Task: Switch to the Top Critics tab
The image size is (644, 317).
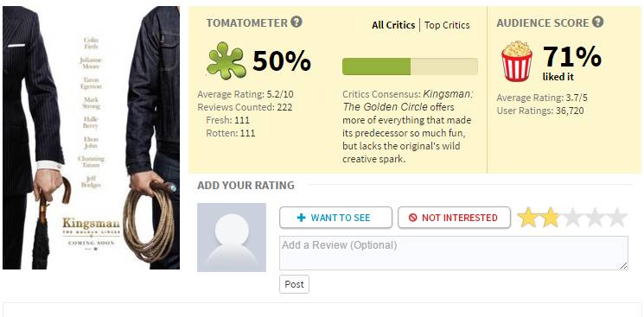Action: pos(447,25)
